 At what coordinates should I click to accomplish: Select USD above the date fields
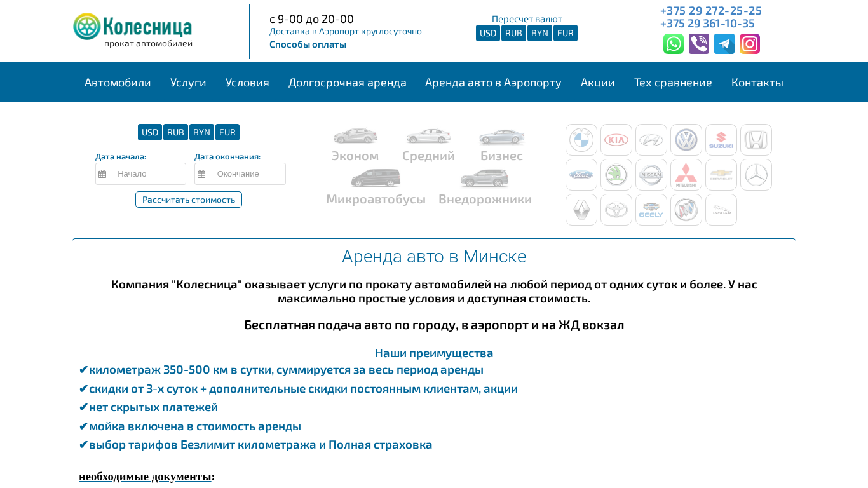point(150,132)
